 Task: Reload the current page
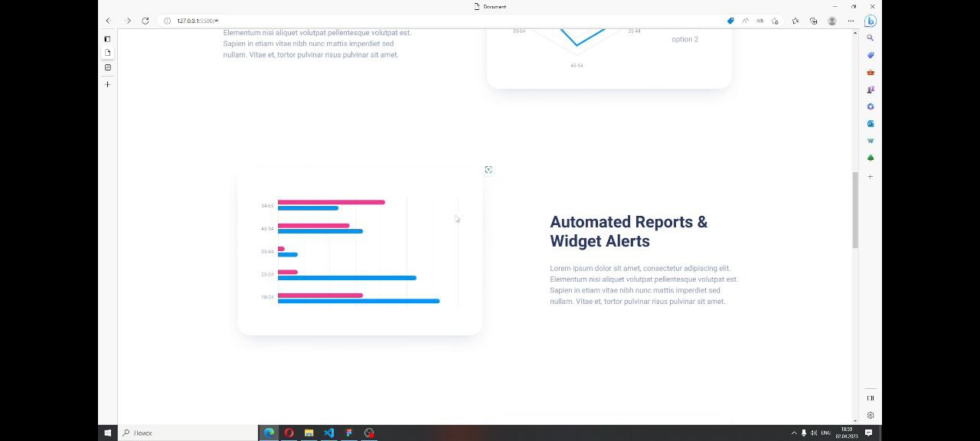pyautogui.click(x=145, y=21)
